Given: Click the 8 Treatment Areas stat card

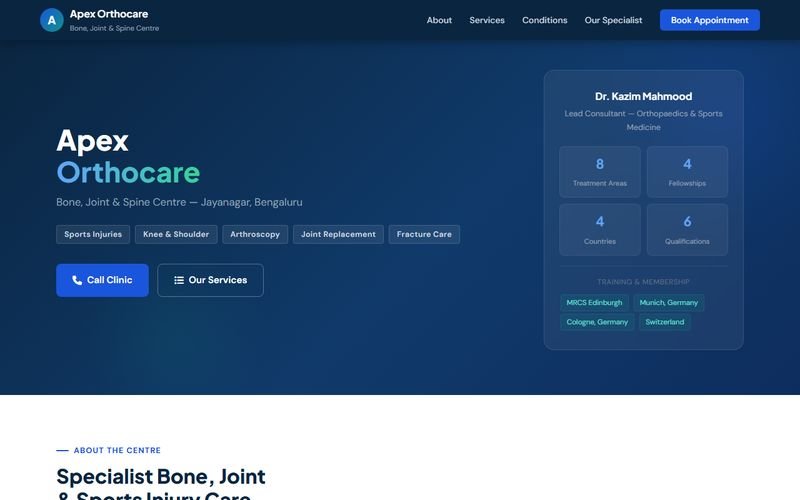Looking at the screenshot, I should [x=599, y=172].
